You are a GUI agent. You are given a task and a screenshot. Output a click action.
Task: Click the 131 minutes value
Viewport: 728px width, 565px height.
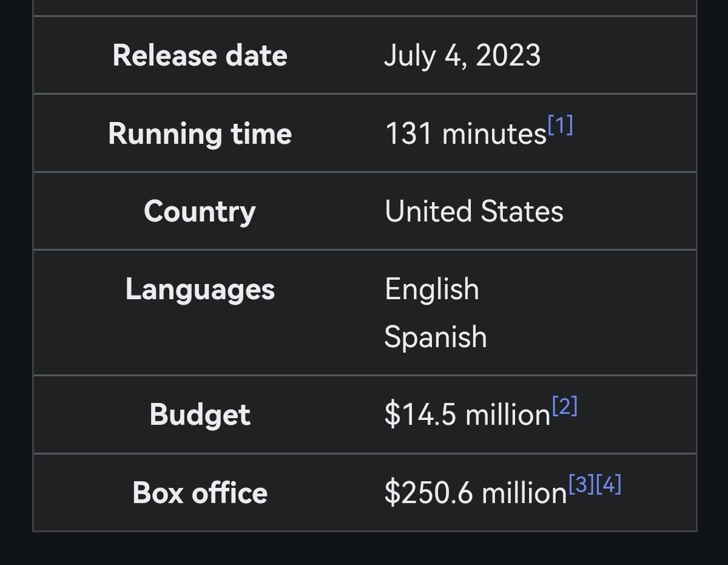pos(466,134)
